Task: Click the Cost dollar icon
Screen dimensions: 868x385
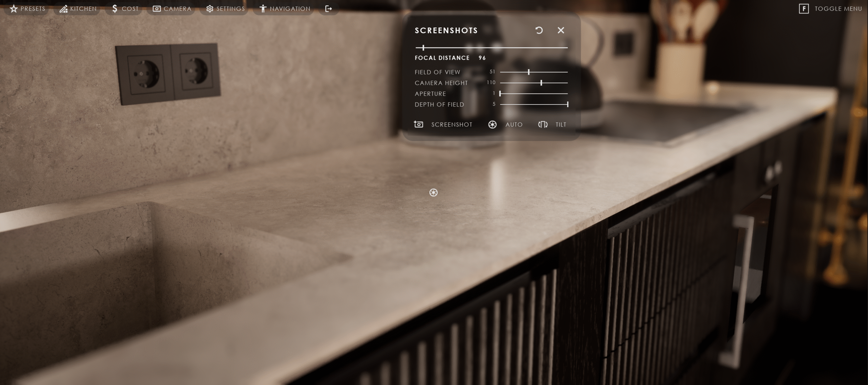Action: pyautogui.click(x=115, y=8)
